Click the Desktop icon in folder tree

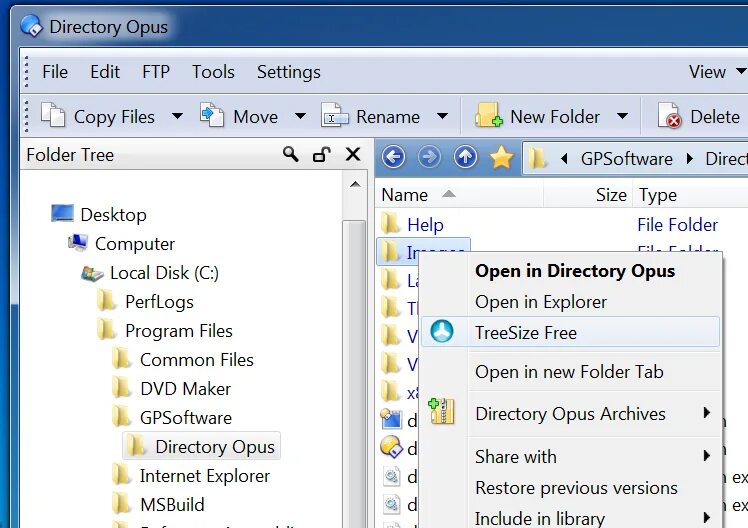click(62, 213)
